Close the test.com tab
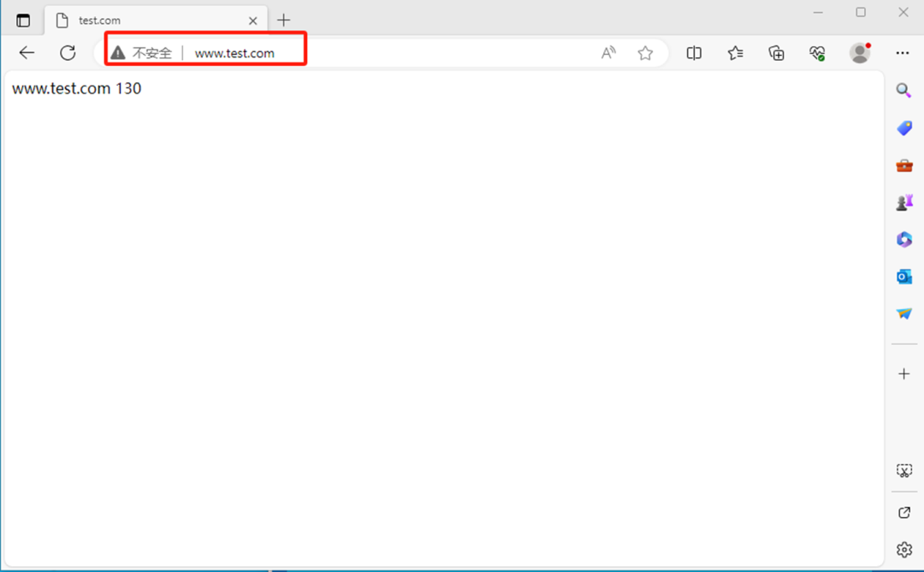924x572 pixels. click(253, 21)
